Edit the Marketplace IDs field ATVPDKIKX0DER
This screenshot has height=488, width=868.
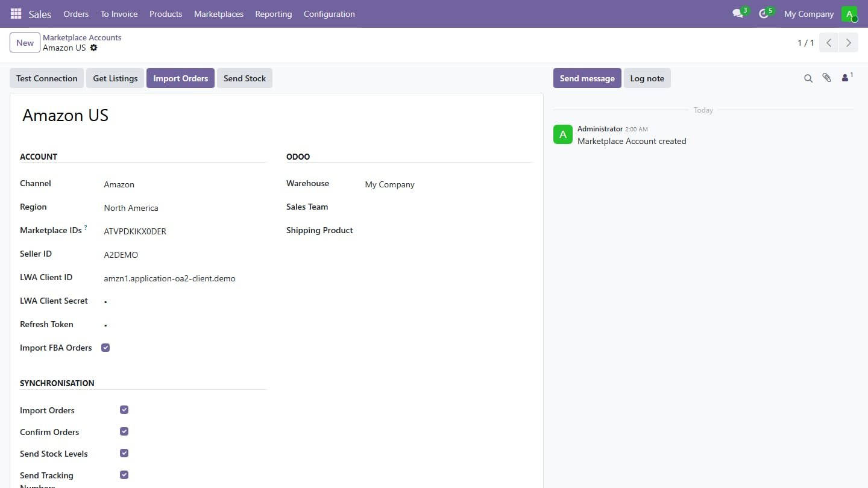pyautogui.click(x=185, y=231)
